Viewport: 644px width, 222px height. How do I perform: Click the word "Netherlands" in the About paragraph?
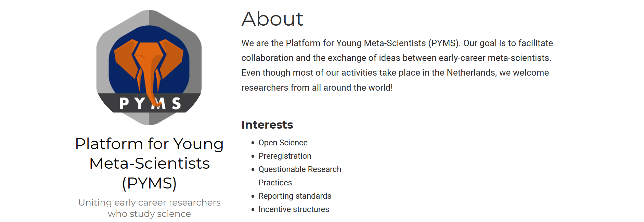471,73
